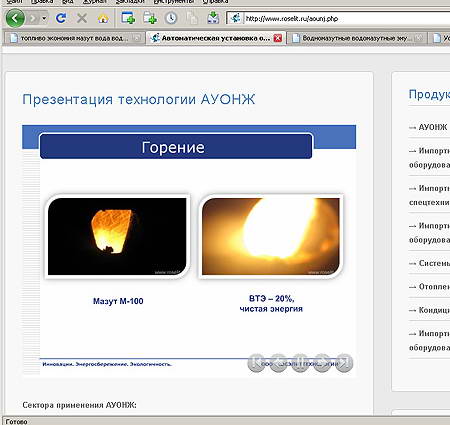Click the 'Готово' status bar text
Viewport: 450px width, 425px height.
pos(16,422)
